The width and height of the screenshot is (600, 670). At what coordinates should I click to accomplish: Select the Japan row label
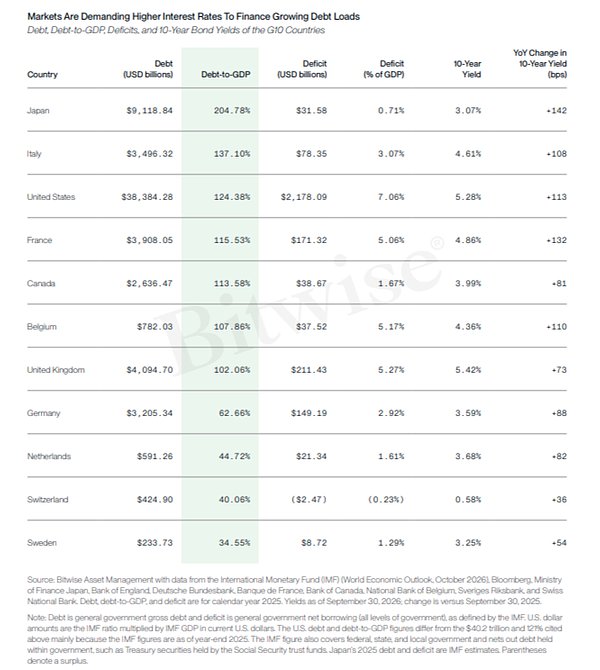(x=38, y=111)
